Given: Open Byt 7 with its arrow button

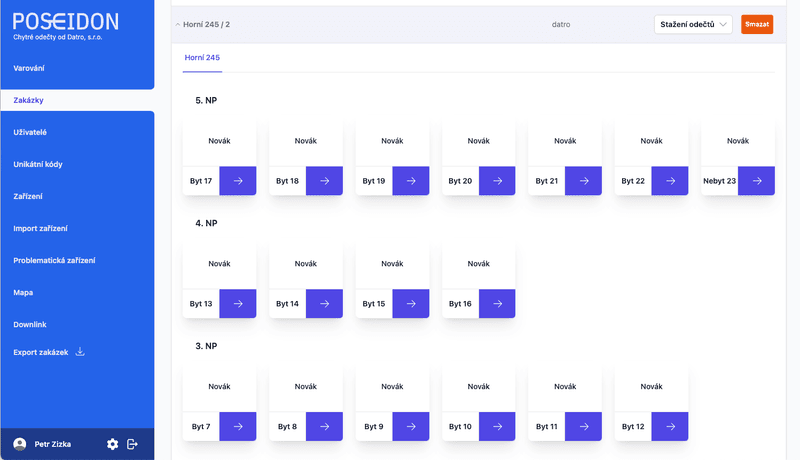Looking at the screenshot, I should [238, 426].
